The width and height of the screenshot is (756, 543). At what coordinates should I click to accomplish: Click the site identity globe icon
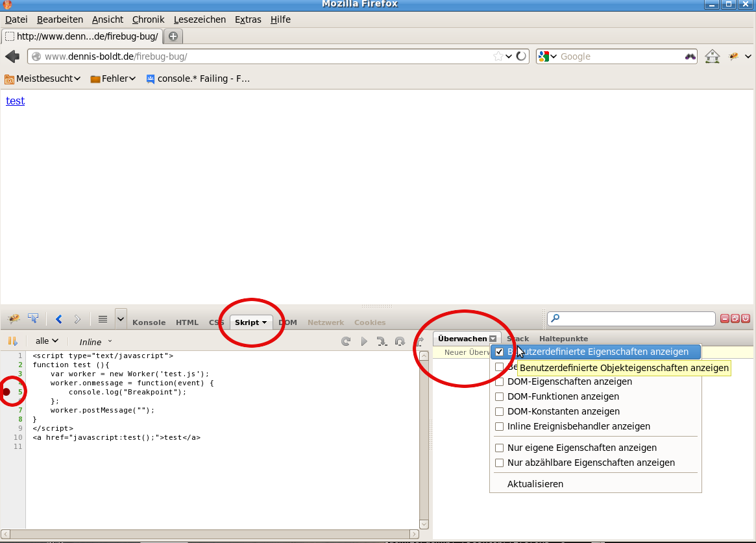(x=36, y=56)
